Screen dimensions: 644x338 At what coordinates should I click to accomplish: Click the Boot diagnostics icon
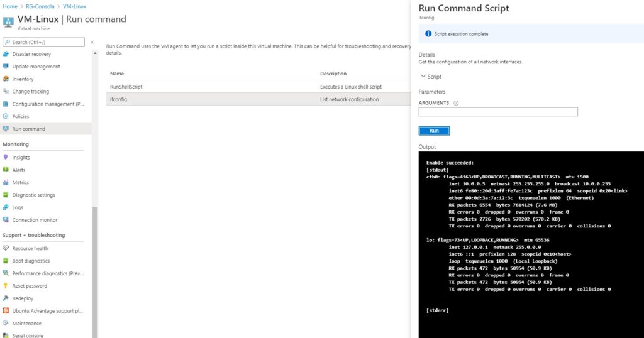point(6,261)
